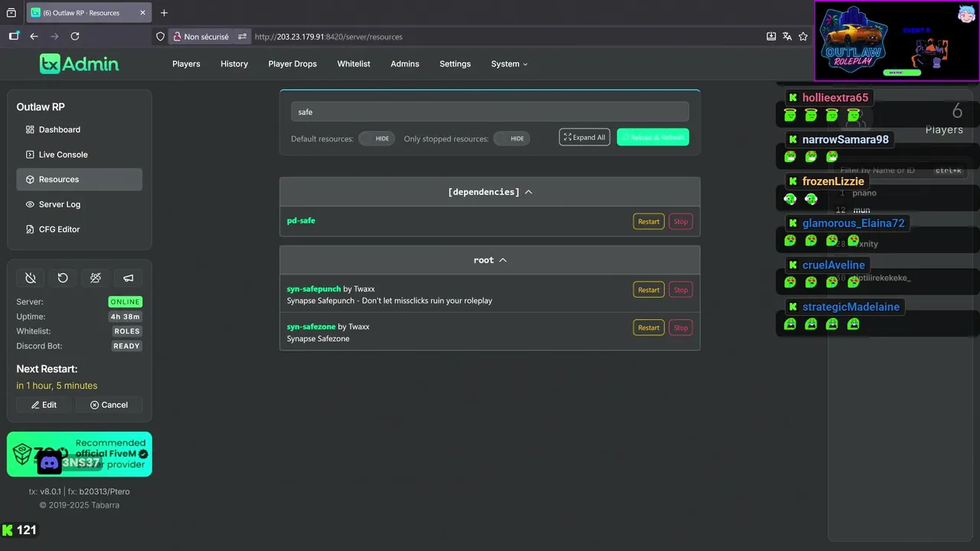Click the 4h 38m uptime value
The width and height of the screenshot is (980, 551).
(x=126, y=317)
